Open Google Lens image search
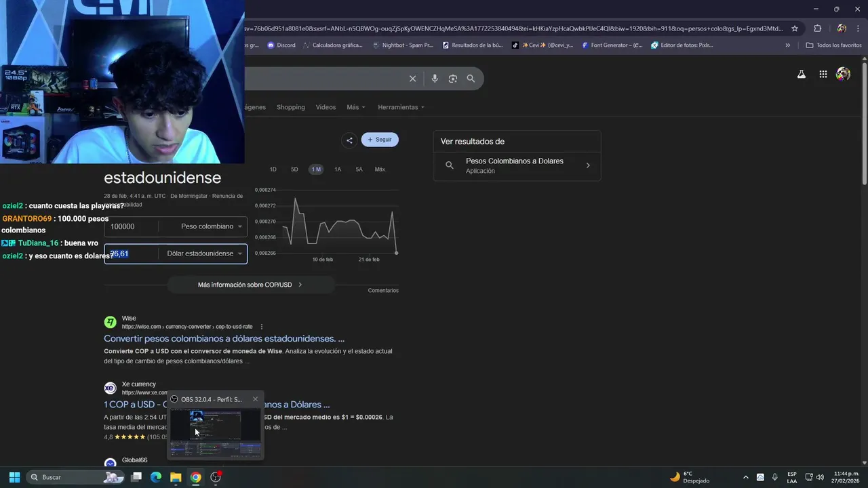 tap(453, 79)
